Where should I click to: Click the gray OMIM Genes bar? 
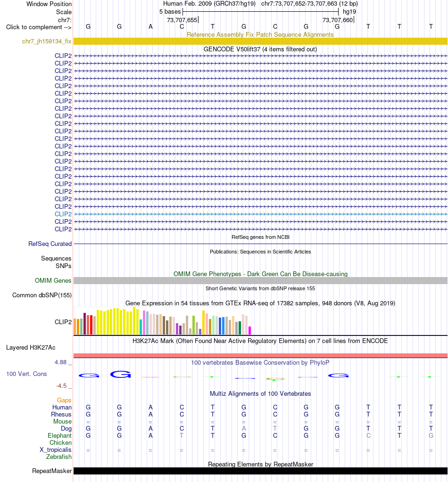(260, 280)
